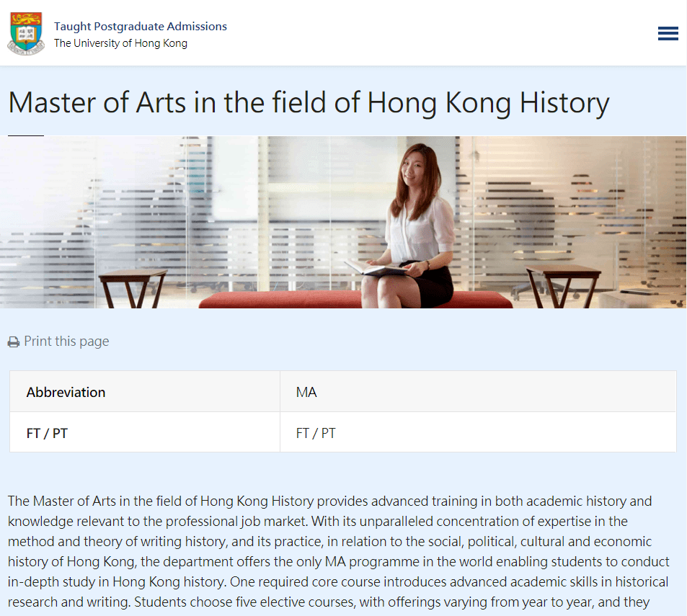The width and height of the screenshot is (687, 616).
Task: Select the 'FT / PT' value cell
Action: (x=316, y=434)
